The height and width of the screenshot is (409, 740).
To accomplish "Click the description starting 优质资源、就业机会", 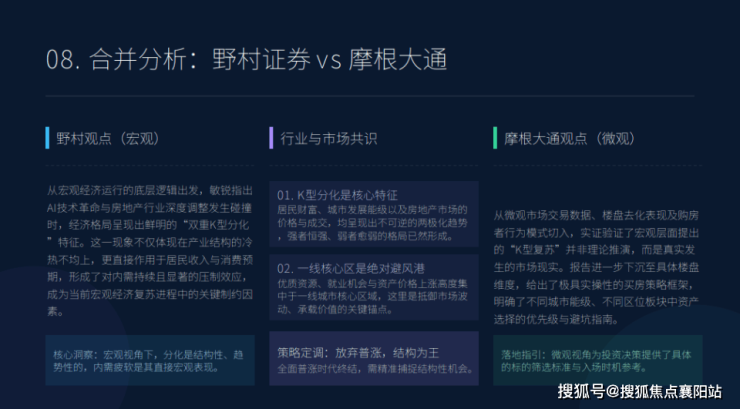I will point(372,297).
